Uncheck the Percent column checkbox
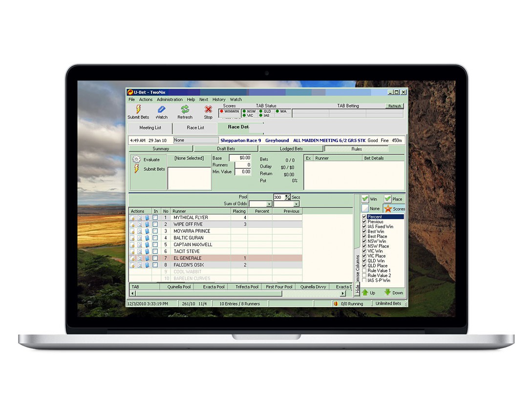 [x=364, y=217]
